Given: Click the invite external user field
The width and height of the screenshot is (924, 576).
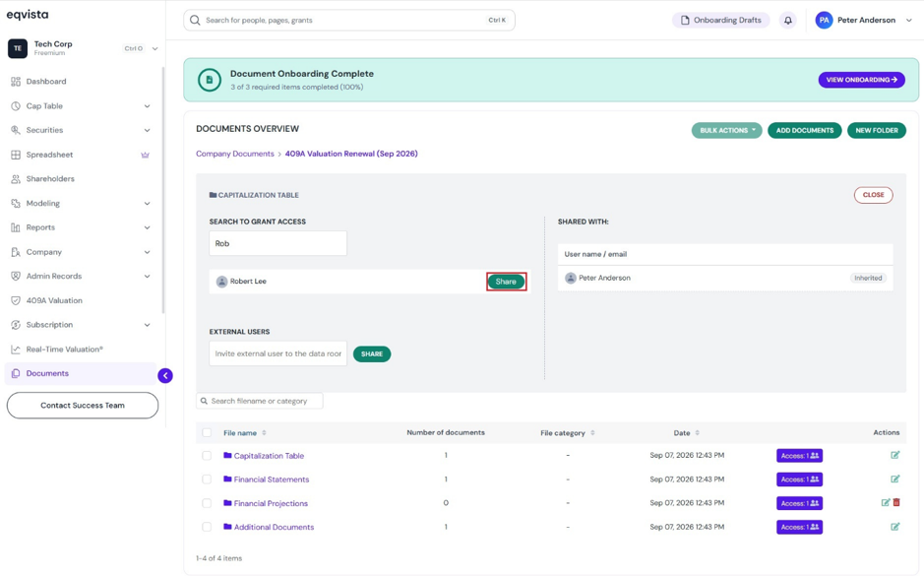Looking at the screenshot, I should [278, 353].
